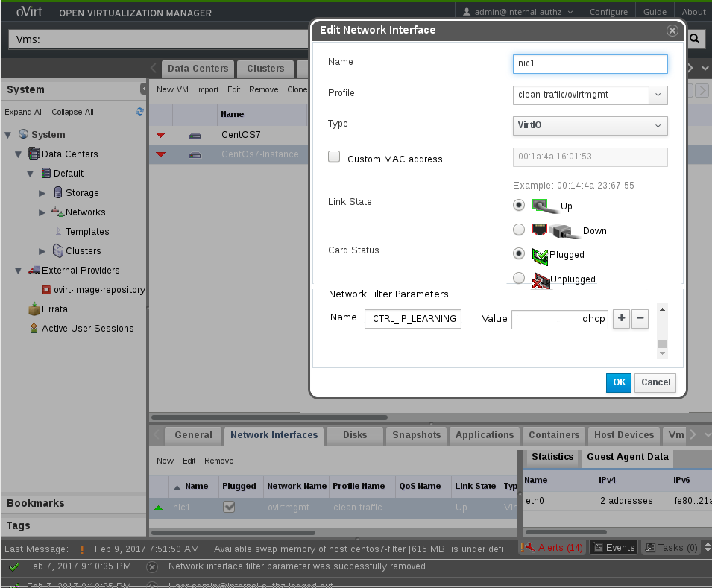712x588 pixels.
Task: Open the Type VirtIO dropdown
Action: [658, 126]
